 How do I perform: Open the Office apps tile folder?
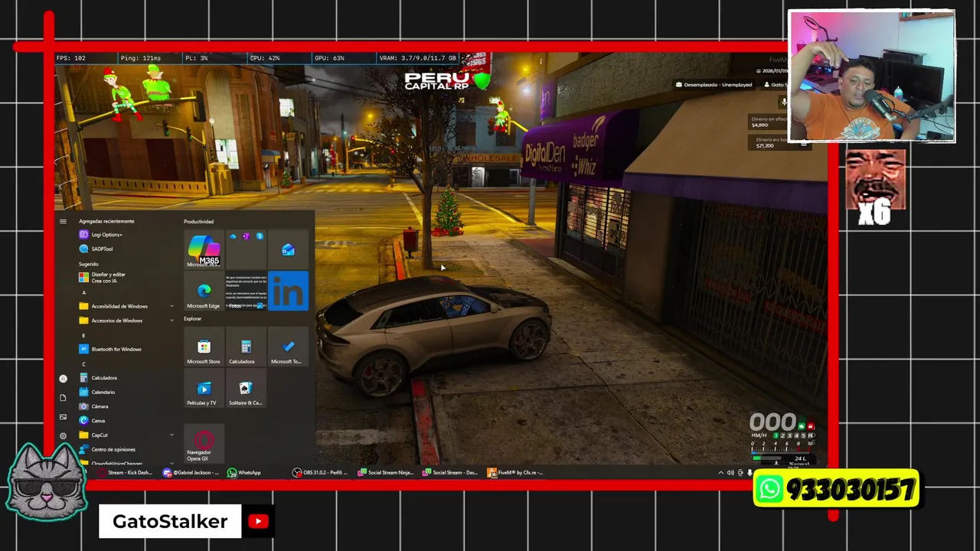pyautogui.click(x=246, y=249)
